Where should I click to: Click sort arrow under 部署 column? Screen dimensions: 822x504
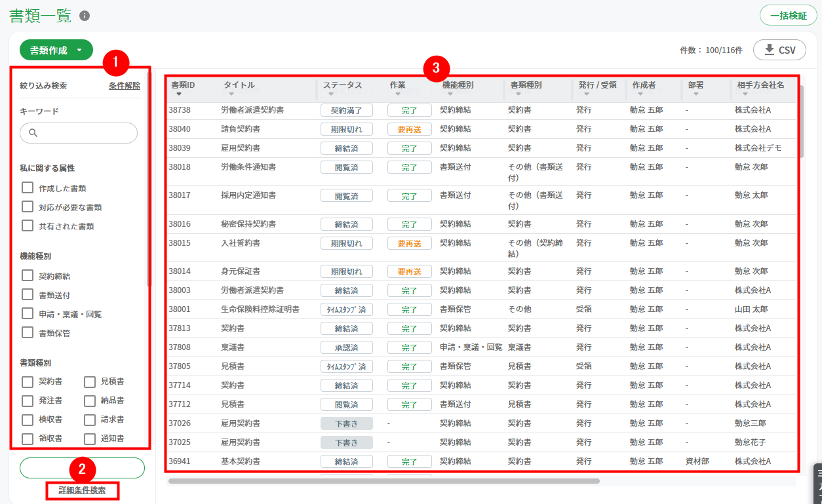pos(696,94)
